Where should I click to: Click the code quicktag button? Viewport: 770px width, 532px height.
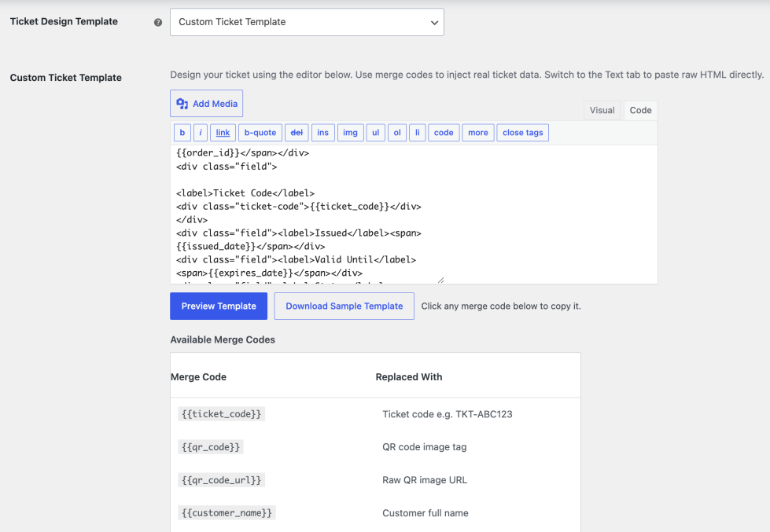444,133
